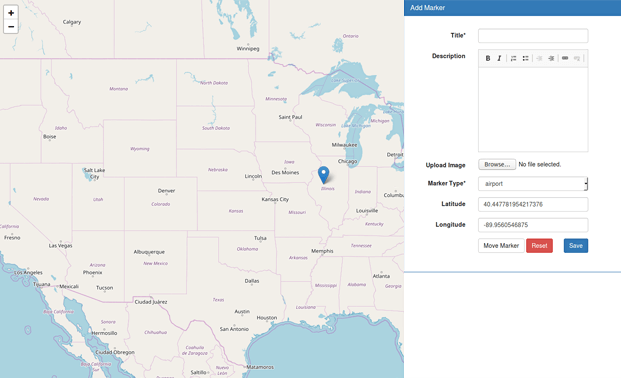Zoom in the map with plus button
This screenshot has height=378, width=621.
(11, 13)
